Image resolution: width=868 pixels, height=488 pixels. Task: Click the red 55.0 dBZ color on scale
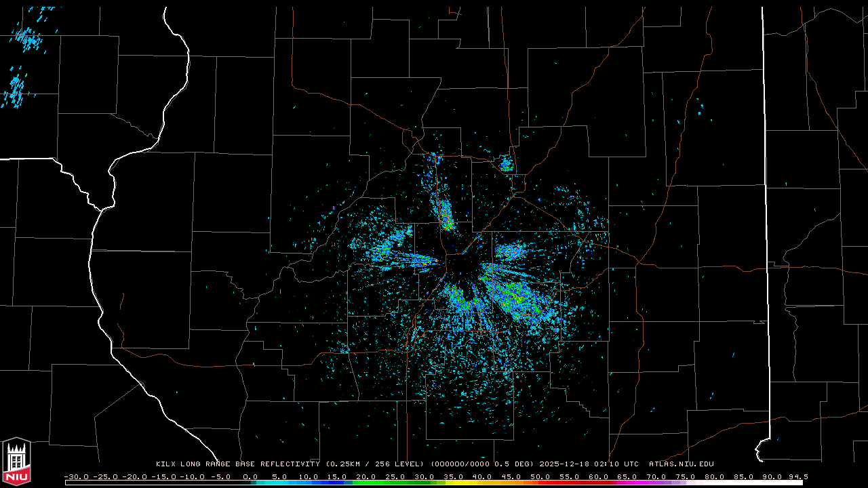[x=569, y=483]
